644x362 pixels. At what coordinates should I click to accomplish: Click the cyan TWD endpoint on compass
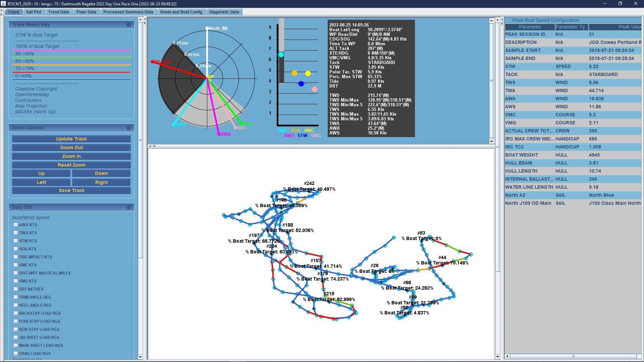click(173, 125)
